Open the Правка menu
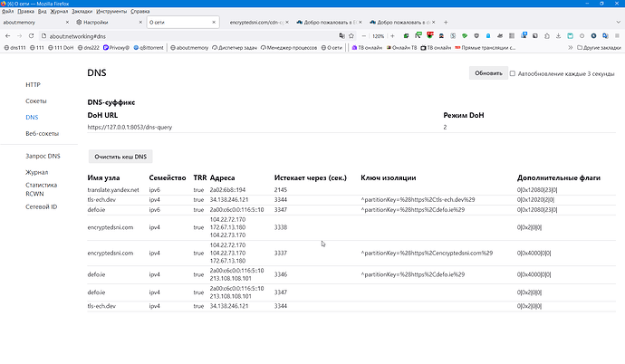This screenshot has width=625, height=364. tap(25, 11)
